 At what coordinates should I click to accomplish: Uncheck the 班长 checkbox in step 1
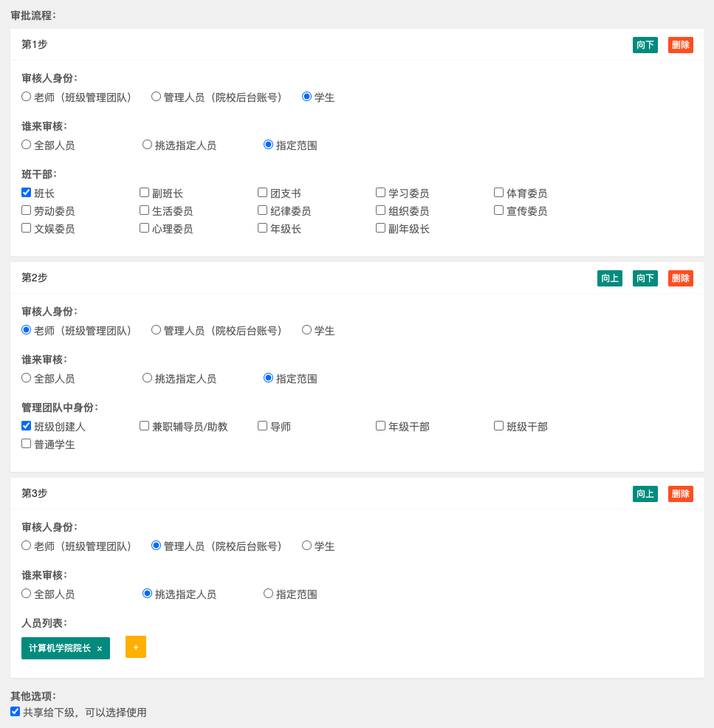27,193
